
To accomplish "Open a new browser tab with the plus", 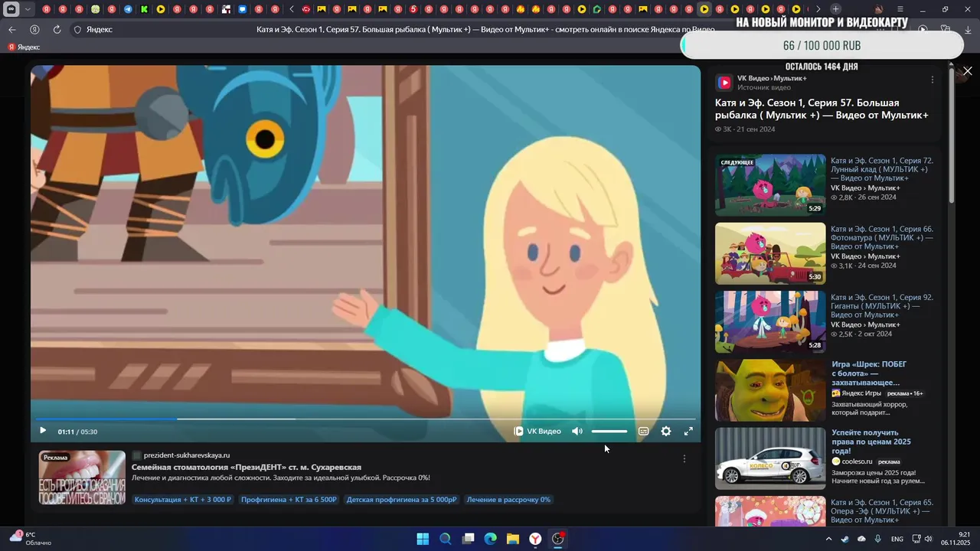I will [x=835, y=9].
